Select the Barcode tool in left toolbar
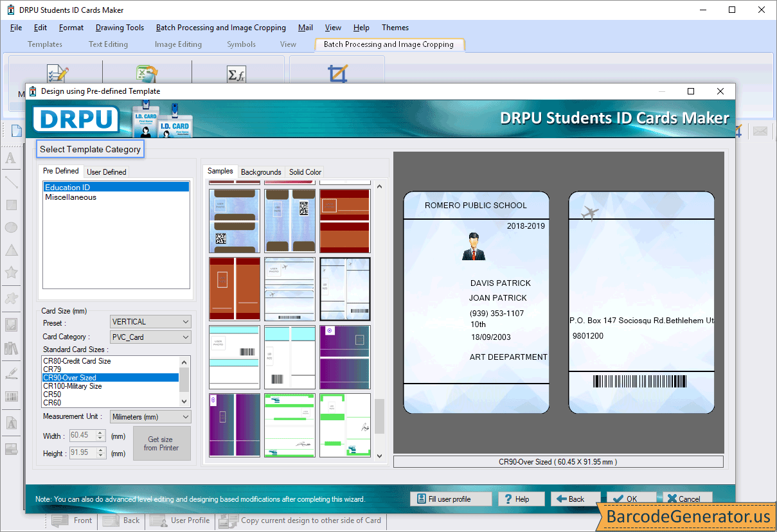 [11, 396]
